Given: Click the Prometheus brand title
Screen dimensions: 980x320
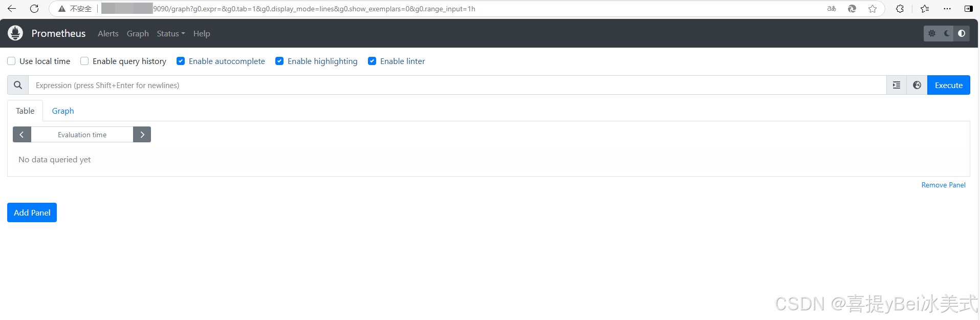Looking at the screenshot, I should pos(58,33).
